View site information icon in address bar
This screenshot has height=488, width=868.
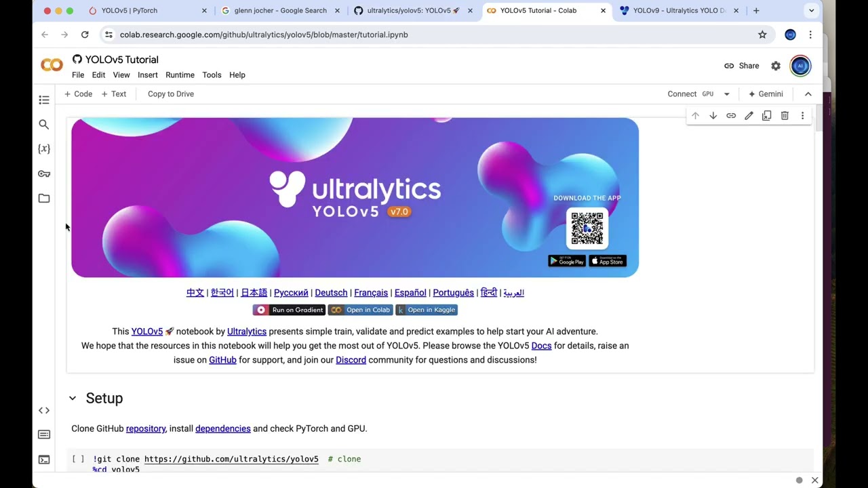pyautogui.click(x=108, y=35)
